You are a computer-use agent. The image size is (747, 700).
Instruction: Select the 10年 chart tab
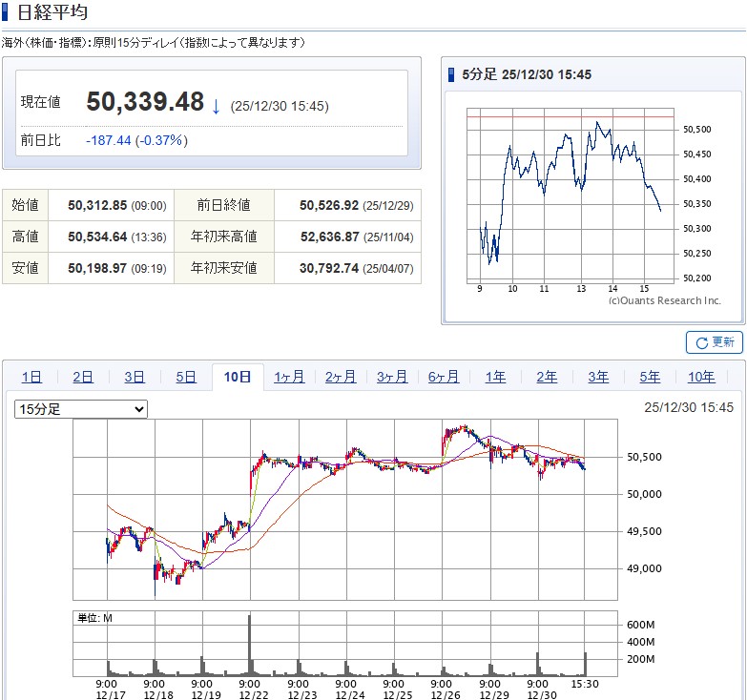tap(701, 377)
